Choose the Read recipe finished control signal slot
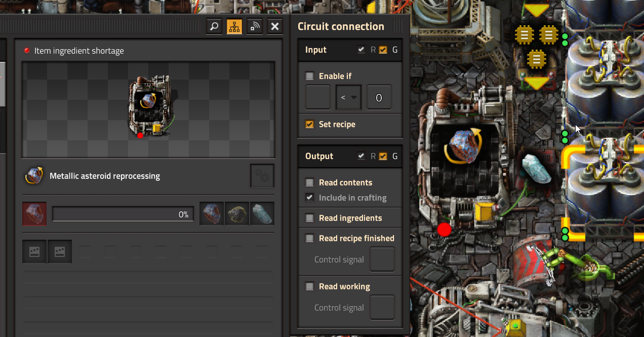 tap(382, 259)
